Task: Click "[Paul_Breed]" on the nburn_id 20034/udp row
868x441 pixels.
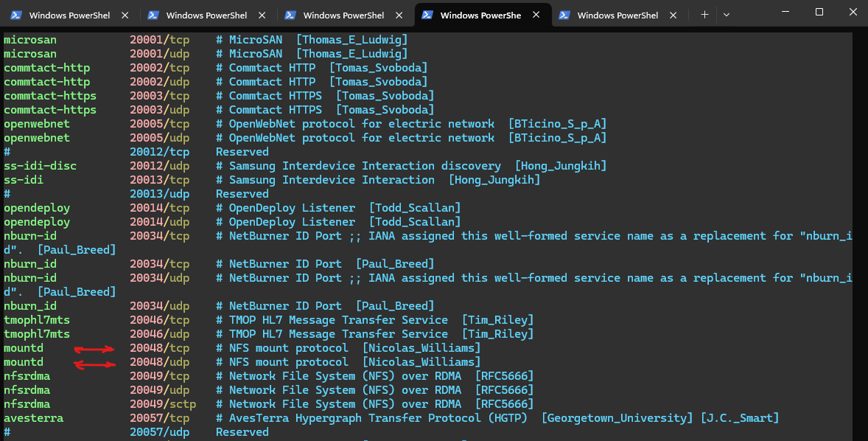Action: (x=395, y=306)
